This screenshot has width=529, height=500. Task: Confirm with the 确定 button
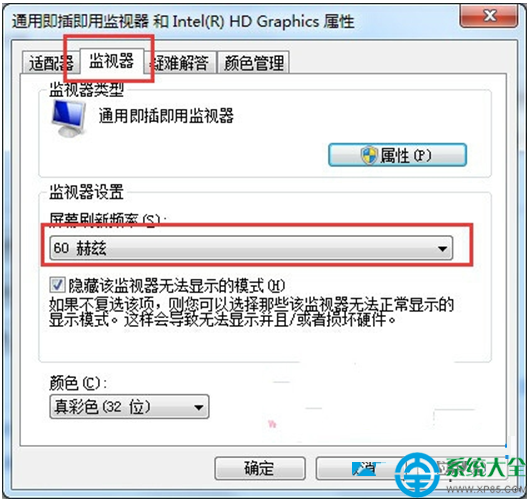[259, 468]
